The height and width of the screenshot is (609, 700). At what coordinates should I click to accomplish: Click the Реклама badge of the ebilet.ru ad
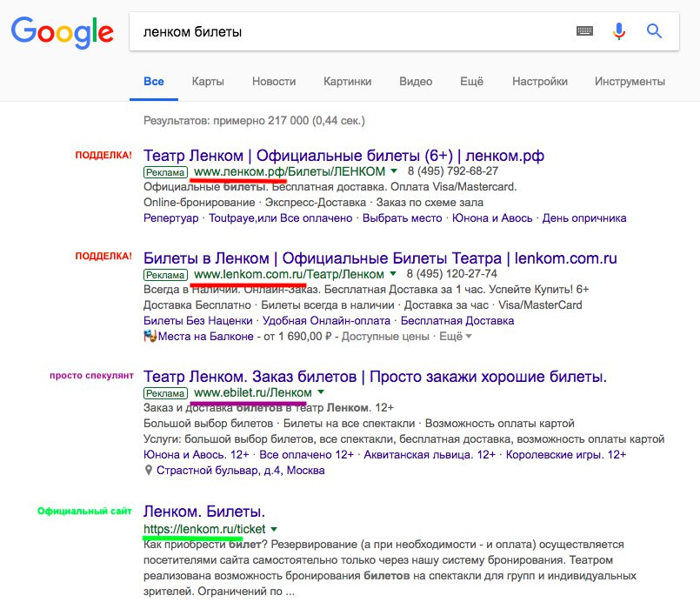coord(165,393)
